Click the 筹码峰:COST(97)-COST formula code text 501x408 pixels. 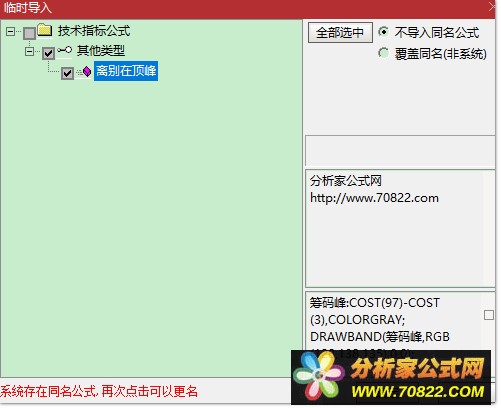(375, 303)
